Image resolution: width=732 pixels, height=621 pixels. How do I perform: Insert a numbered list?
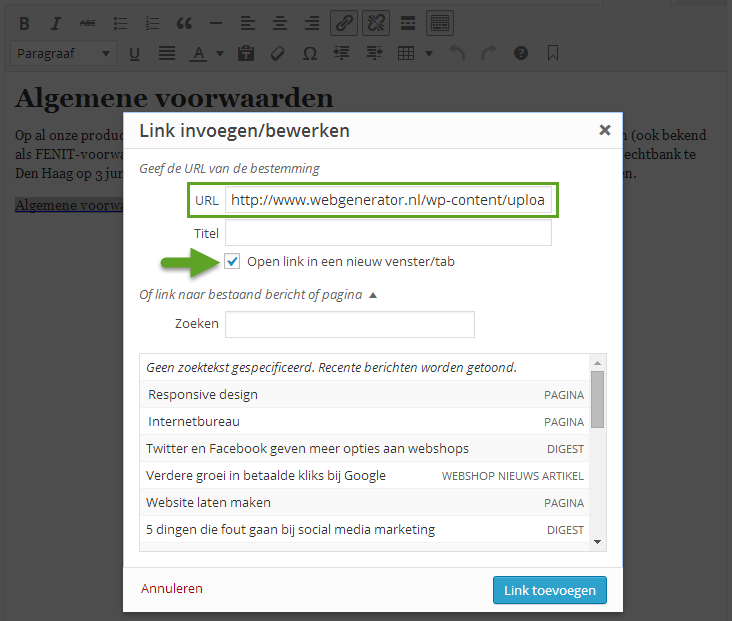152,23
